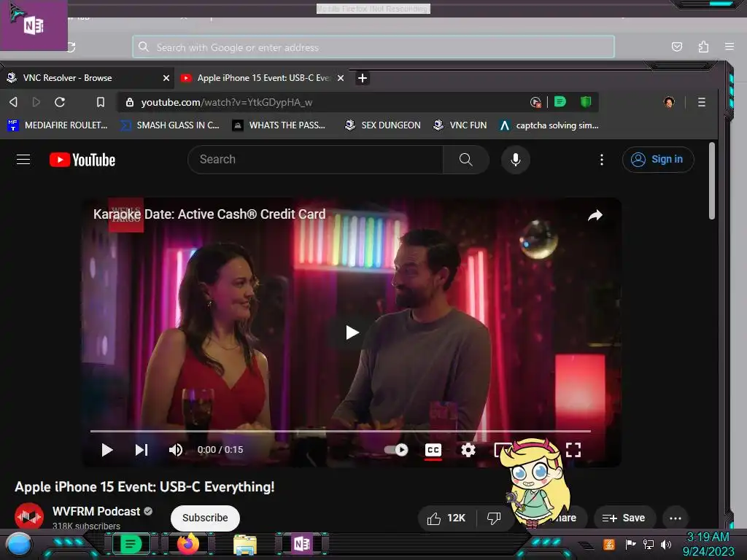Open the WVFRM Podcast channel avatar
Screen dimensions: 747x560
29,517
